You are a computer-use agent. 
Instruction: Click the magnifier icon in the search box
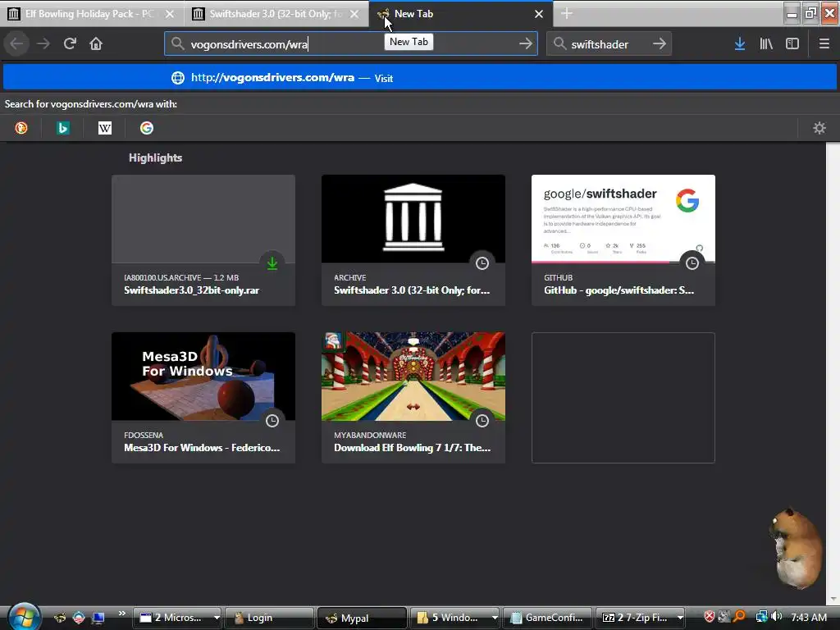point(559,43)
